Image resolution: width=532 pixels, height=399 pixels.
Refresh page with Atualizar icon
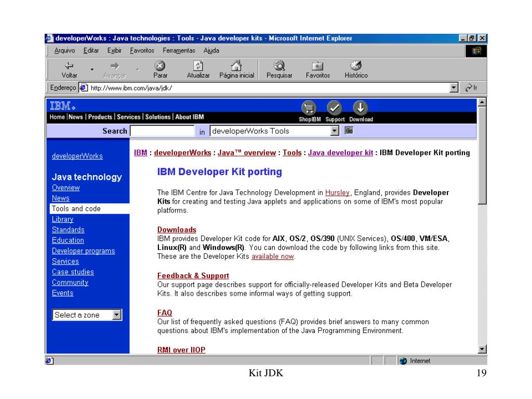tap(198, 65)
